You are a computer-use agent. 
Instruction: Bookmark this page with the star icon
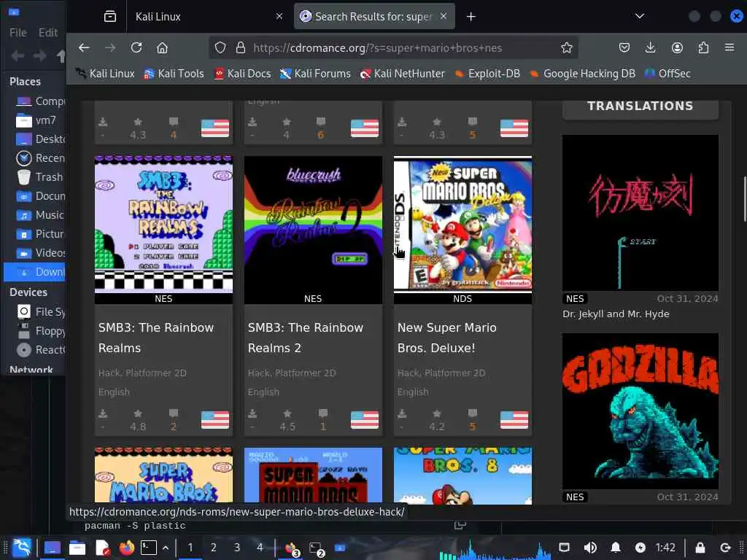566,47
